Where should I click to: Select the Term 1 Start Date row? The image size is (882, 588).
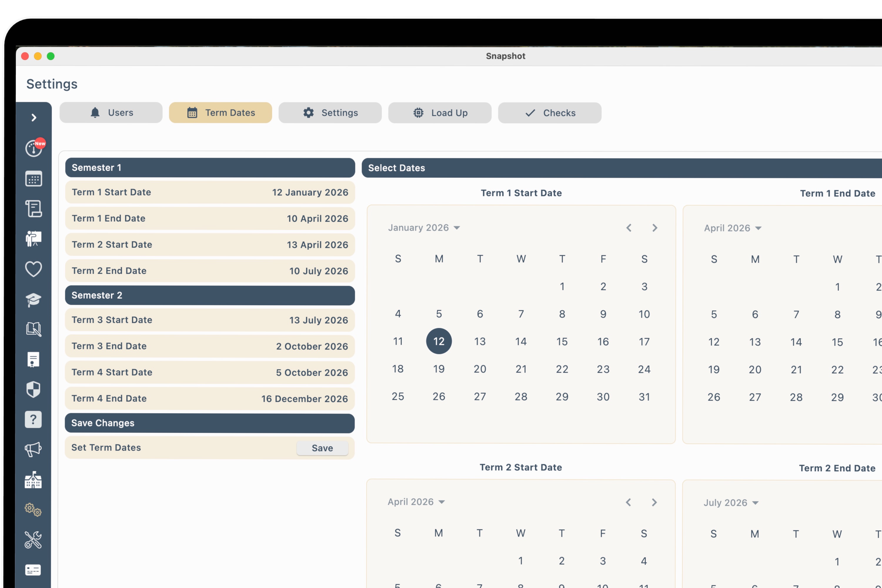(210, 192)
